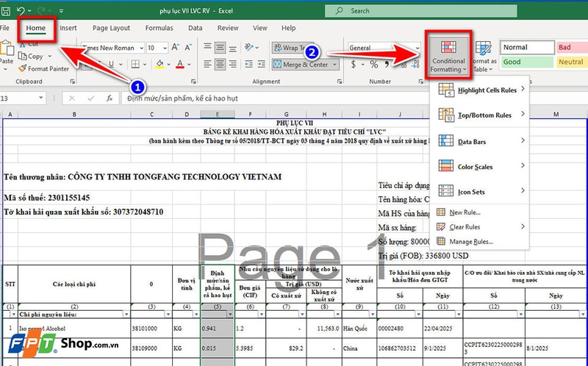Toggle Top Align for cells
588x366 pixels.
tap(207, 47)
